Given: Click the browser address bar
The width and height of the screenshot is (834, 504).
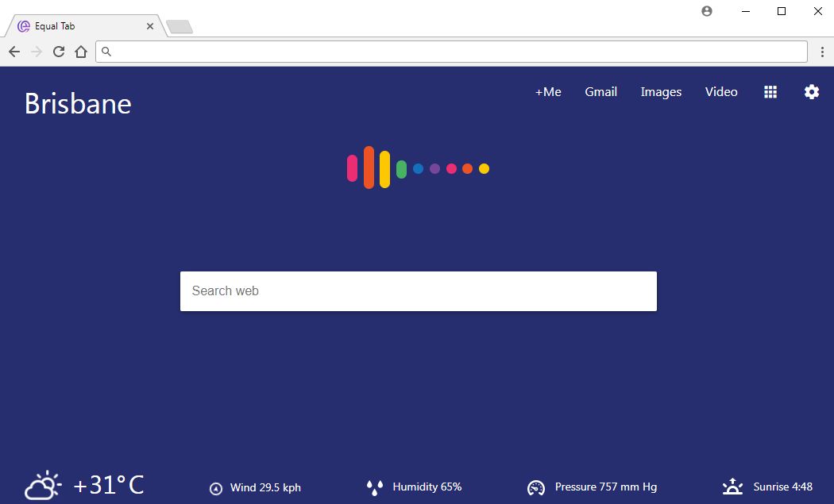Looking at the screenshot, I should coord(452,52).
